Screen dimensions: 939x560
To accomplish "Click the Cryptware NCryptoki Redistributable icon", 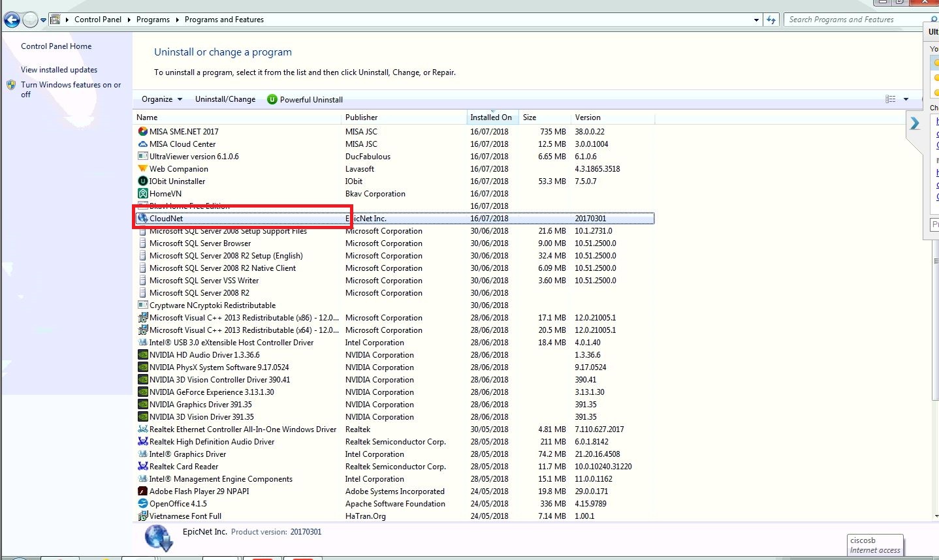I will tap(143, 305).
